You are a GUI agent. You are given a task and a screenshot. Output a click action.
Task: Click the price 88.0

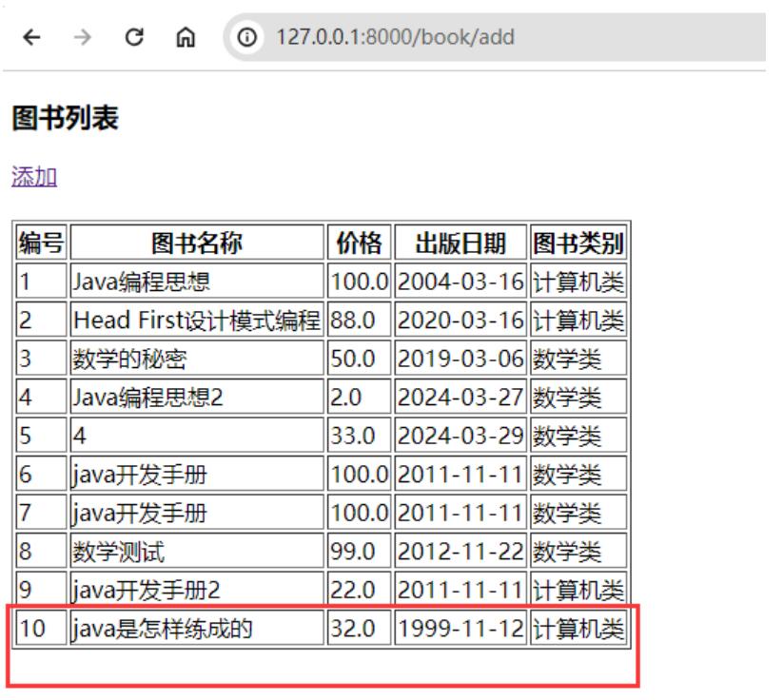tap(353, 321)
